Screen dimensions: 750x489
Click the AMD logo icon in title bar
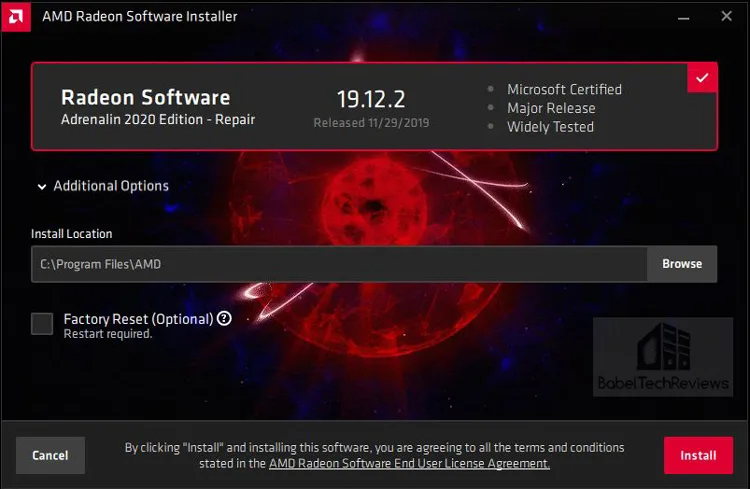point(16,16)
